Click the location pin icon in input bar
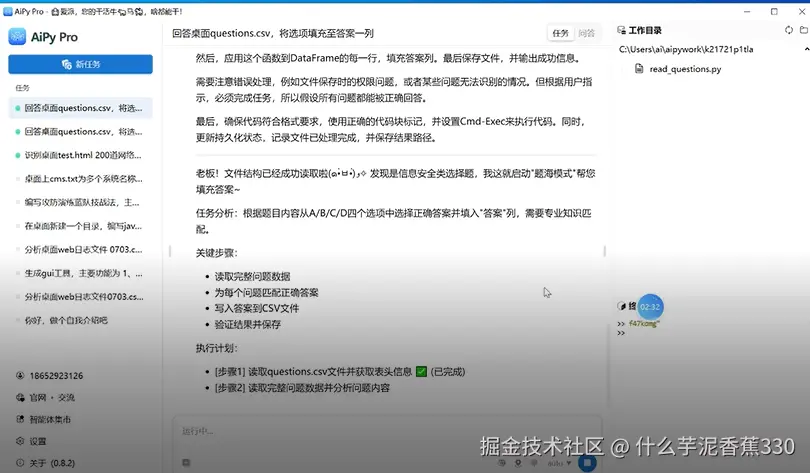The image size is (810, 473). coord(518,463)
